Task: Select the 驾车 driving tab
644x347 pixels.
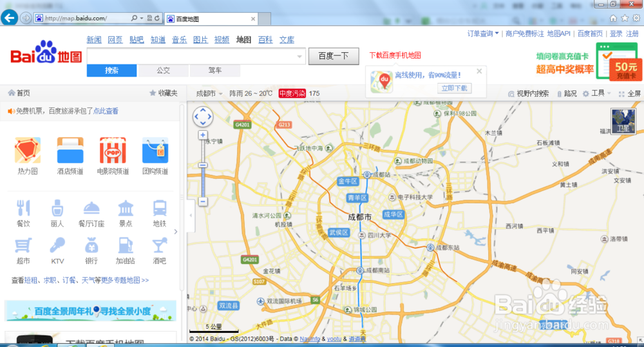Action: click(x=215, y=71)
